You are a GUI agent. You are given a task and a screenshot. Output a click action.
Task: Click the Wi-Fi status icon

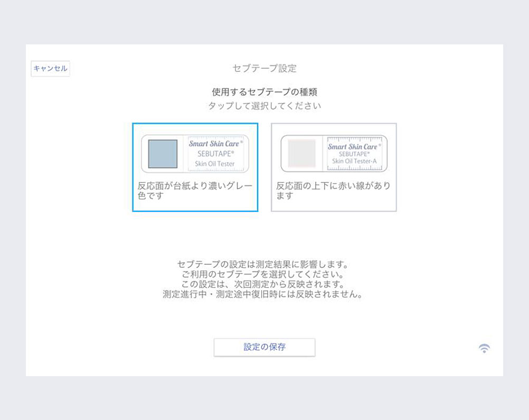click(485, 347)
